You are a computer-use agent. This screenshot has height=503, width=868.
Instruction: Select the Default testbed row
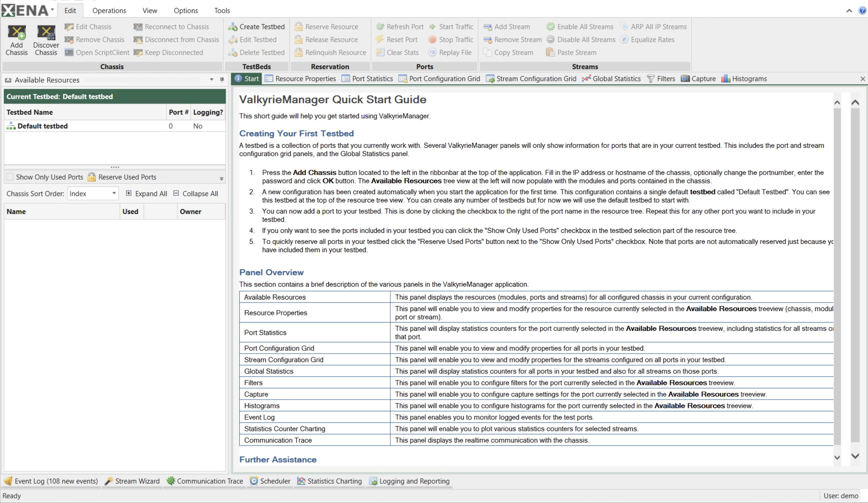115,126
